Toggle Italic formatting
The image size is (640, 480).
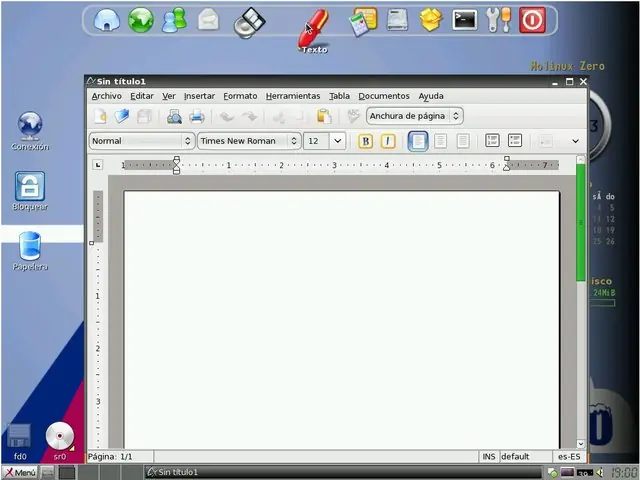388,141
